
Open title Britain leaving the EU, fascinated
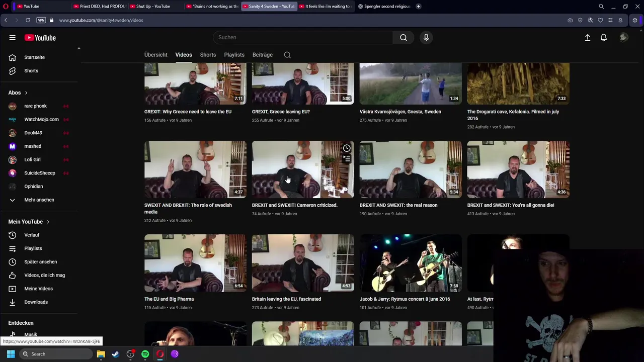[286, 299]
